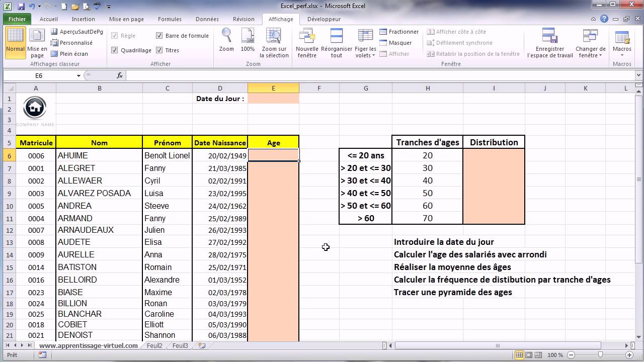This screenshot has width=644, height=362.
Task: Switch to Formules ribbon tab
Action: click(x=170, y=19)
